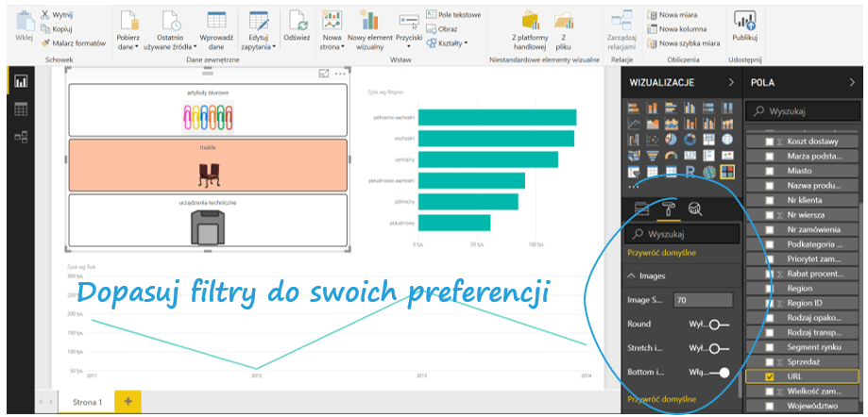The width and height of the screenshot is (868, 417).
Task: Click the Nowy element wizualny icon
Action: pyautogui.click(x=369, y=23)
